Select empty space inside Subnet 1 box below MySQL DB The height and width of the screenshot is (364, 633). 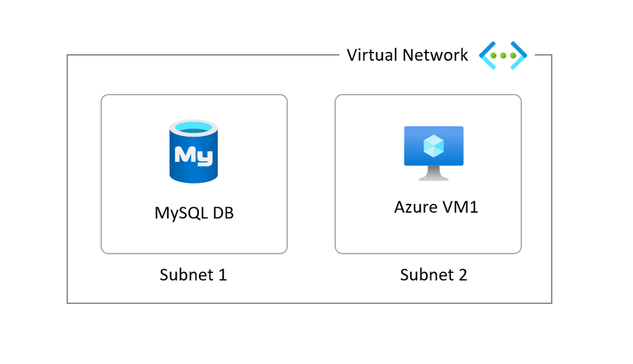click(x=194, y=238)
